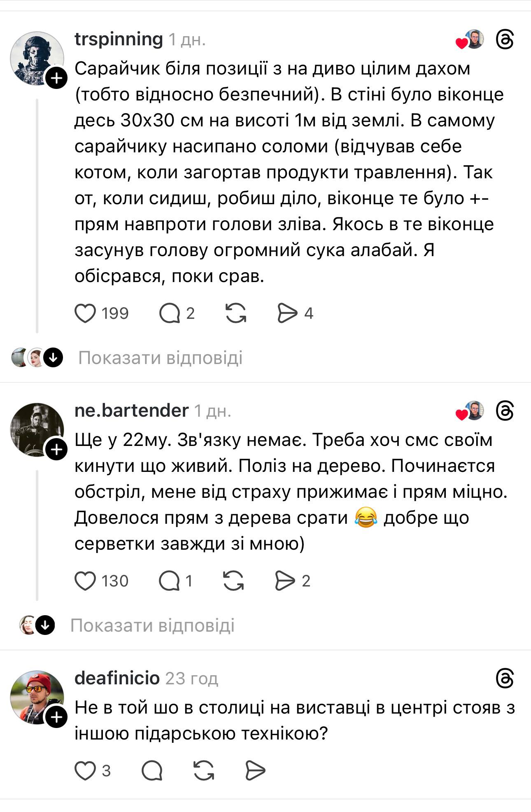This screenshot has height=812, width=531.
Task: Share the deafinicio comment
Action: tap(255, 770)
